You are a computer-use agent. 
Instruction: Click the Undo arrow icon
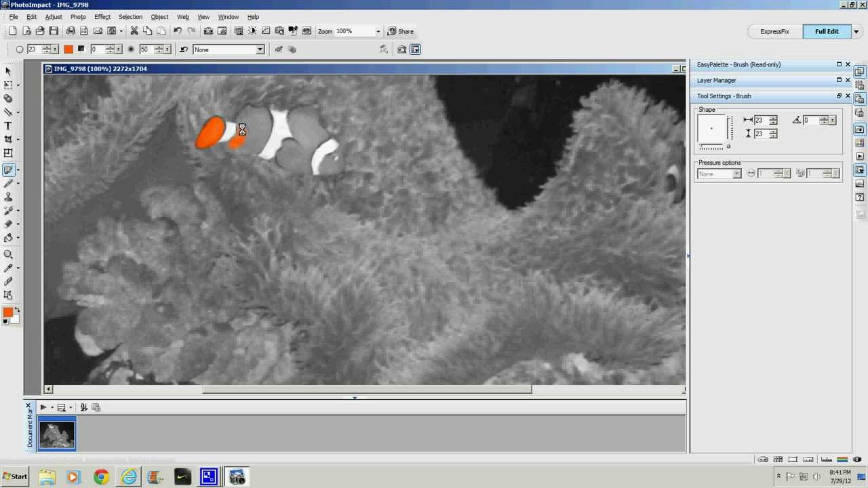[x=178, y=31]
